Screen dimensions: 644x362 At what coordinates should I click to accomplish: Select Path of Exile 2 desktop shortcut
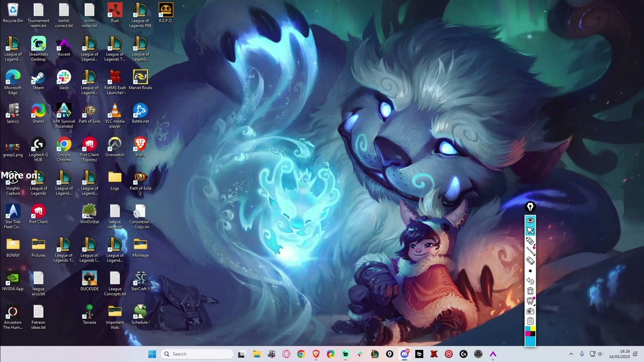tap(140, 184)
